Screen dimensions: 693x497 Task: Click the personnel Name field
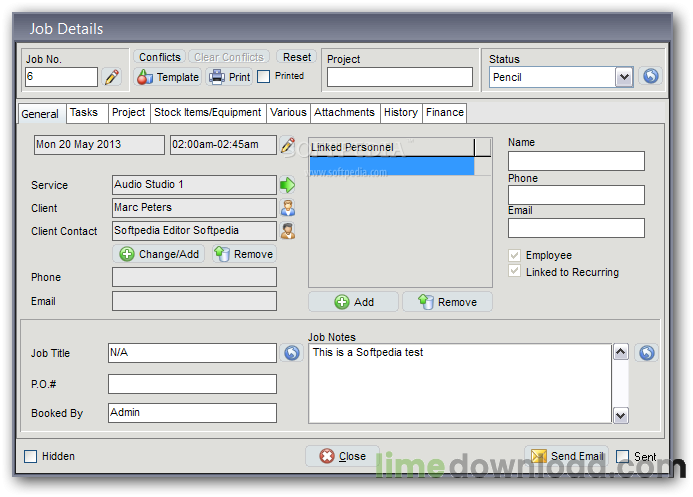(576, 161)
